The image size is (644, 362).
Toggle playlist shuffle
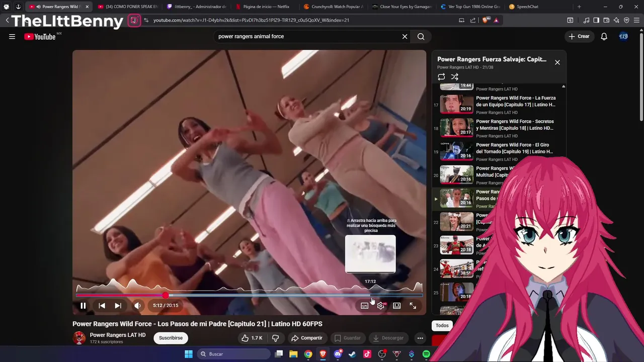click(455, 77)
